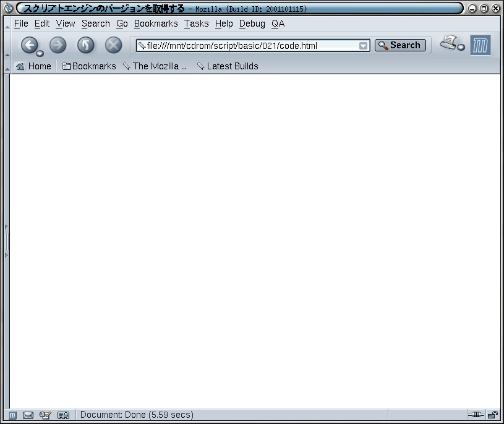This screenshot has width=504, height=424.
Task: Click the security padlock icon
Action: 493,415
